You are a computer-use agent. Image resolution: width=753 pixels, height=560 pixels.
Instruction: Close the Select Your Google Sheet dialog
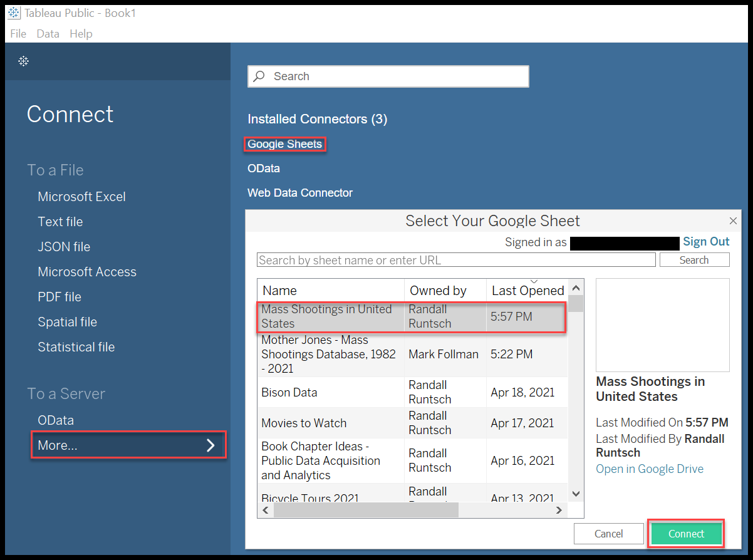734,221
